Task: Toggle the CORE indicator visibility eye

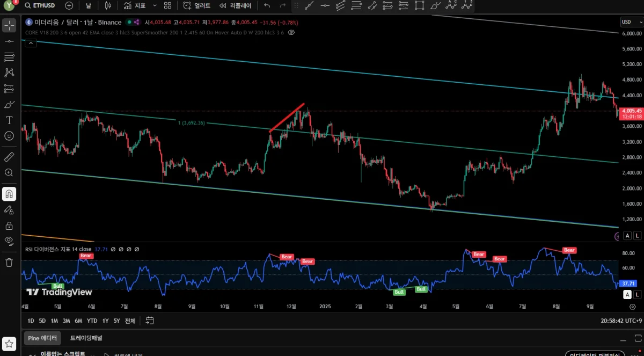Action: pyautogui.click(x=291, y=32)
